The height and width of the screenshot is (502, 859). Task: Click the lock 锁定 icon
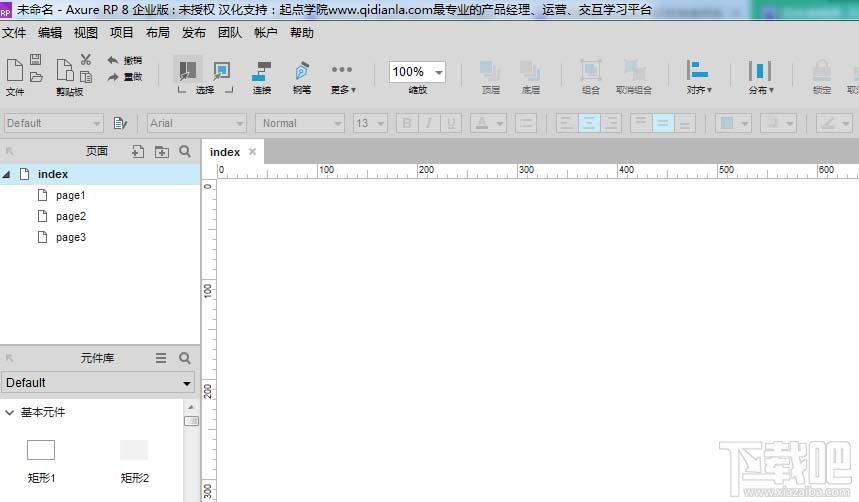coord(822,71)
